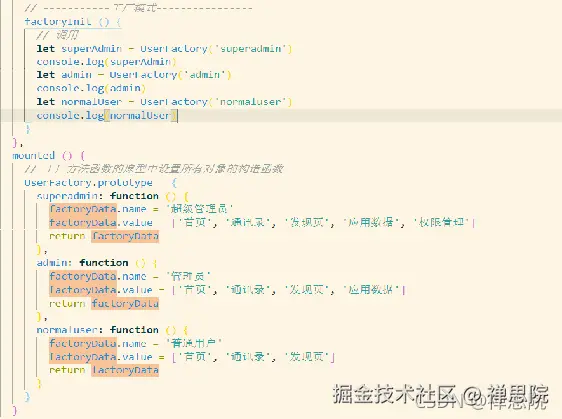Click the return factoryData line under admin
Viewport: 562px width, 419px height.
[104, 304]
